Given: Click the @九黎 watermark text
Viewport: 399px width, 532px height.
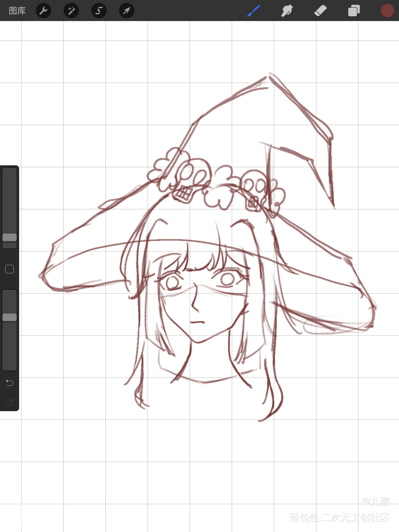Looking at the screenshot, I should (376, 501).
